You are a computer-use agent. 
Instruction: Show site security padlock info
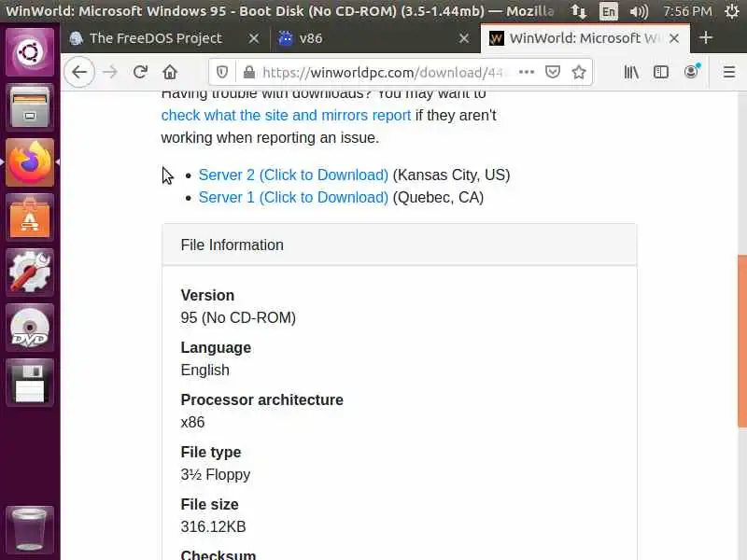tap(248, 73)
